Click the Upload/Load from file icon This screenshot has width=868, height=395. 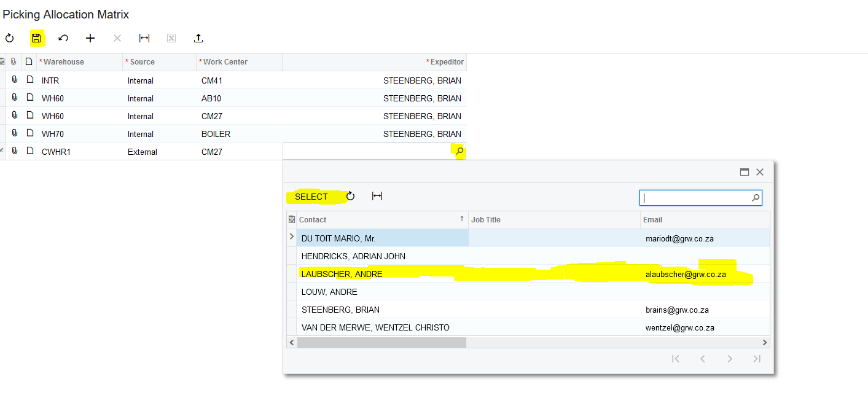198,38
